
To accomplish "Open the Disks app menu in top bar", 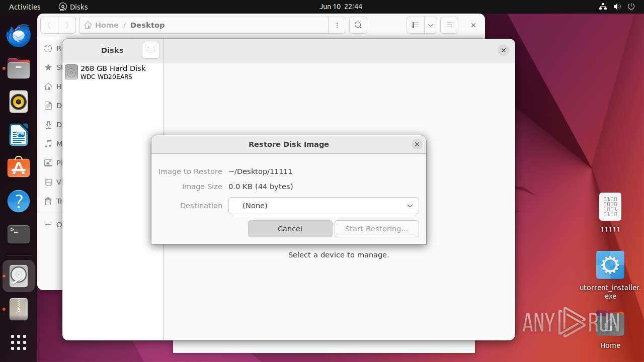I will pos(73,7).
